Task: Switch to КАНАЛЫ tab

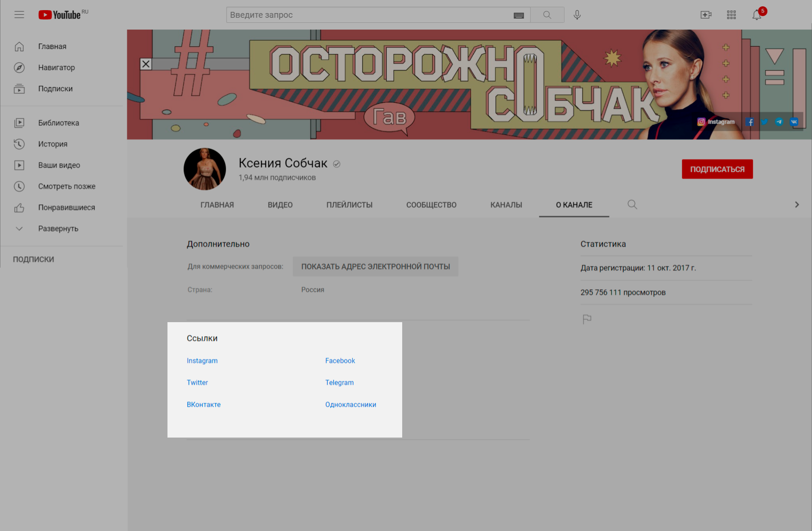Action: [506, 205]
